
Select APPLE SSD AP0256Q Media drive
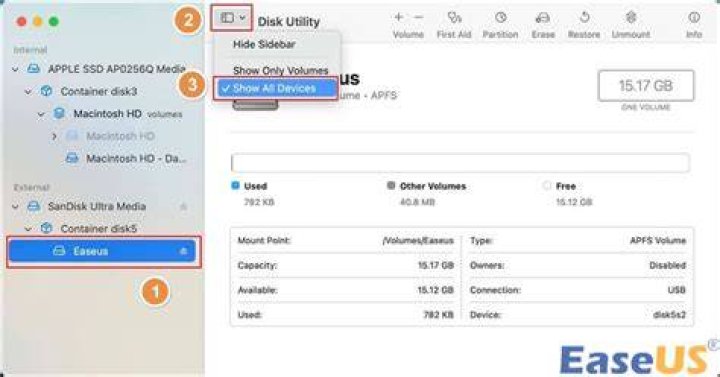click(x=117, y=69)
